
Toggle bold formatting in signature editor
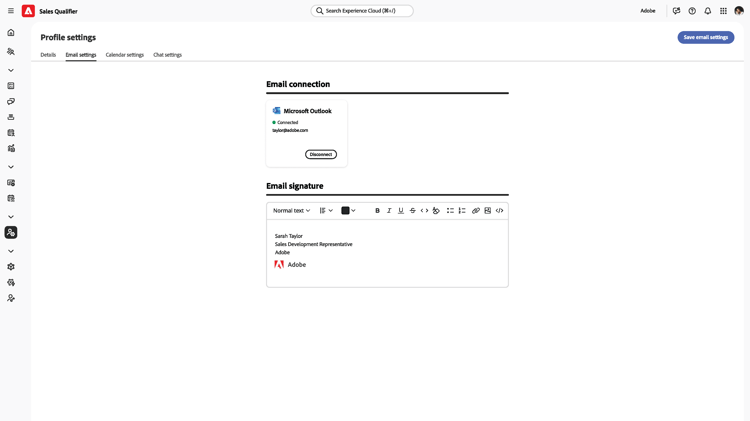[377, 210]
